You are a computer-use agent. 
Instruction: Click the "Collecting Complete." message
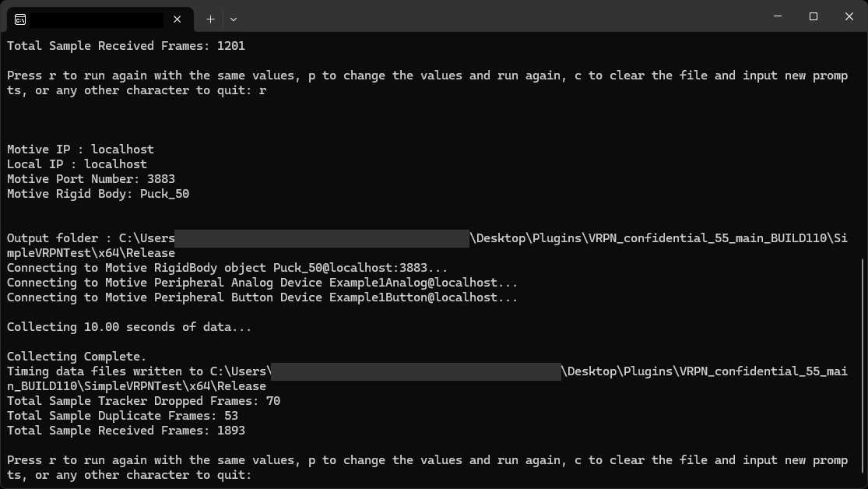pos(77,357)
